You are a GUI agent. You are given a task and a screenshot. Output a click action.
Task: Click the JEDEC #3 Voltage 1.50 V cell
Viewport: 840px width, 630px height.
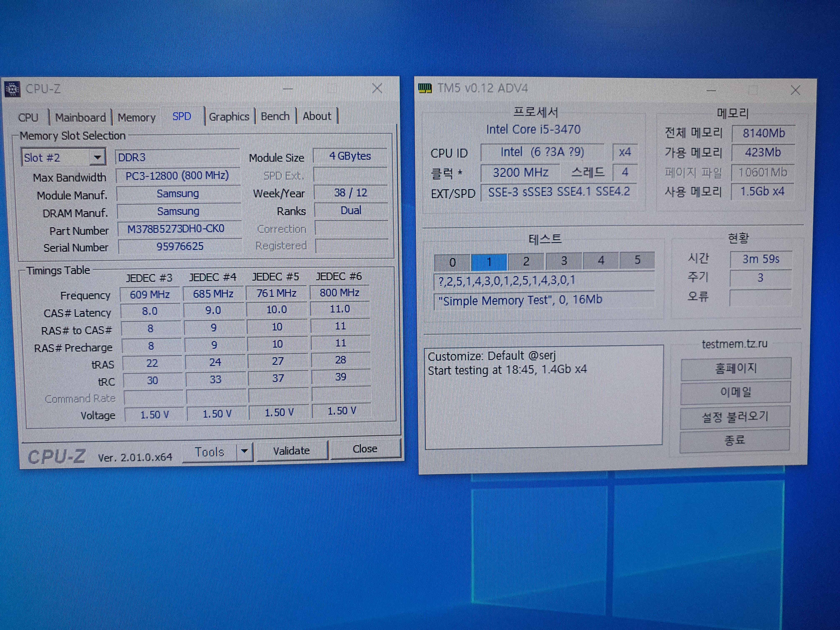154,415
